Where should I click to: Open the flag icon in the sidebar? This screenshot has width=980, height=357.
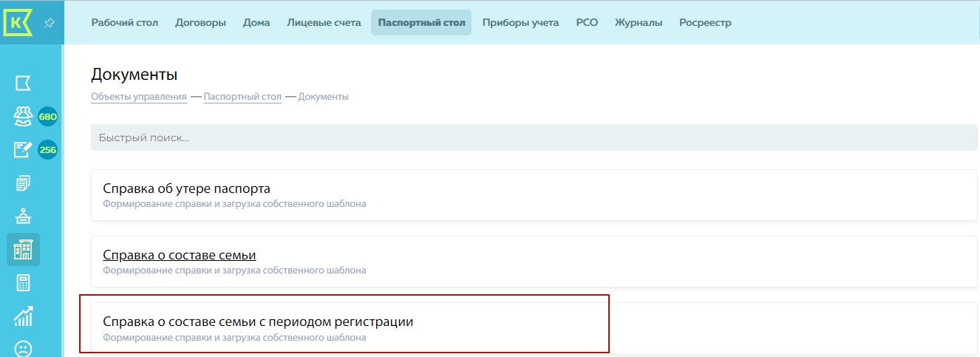pos(23,83)
